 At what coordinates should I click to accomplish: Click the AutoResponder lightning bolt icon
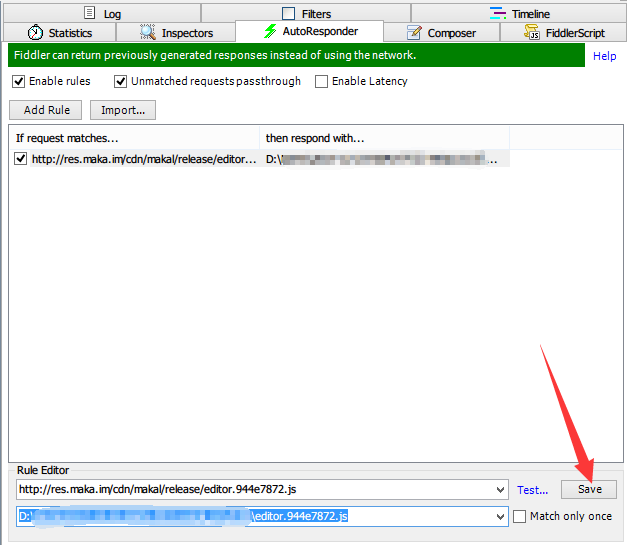[271, 31]
